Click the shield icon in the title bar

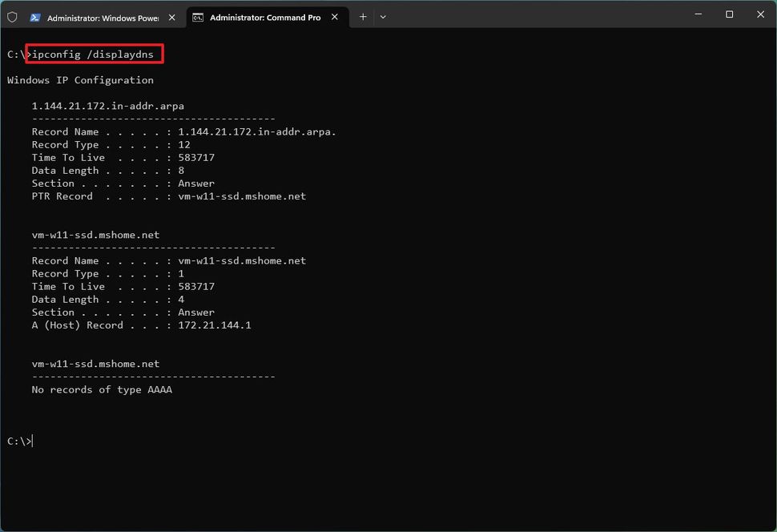pyautogui.click(x=12, y=14)
